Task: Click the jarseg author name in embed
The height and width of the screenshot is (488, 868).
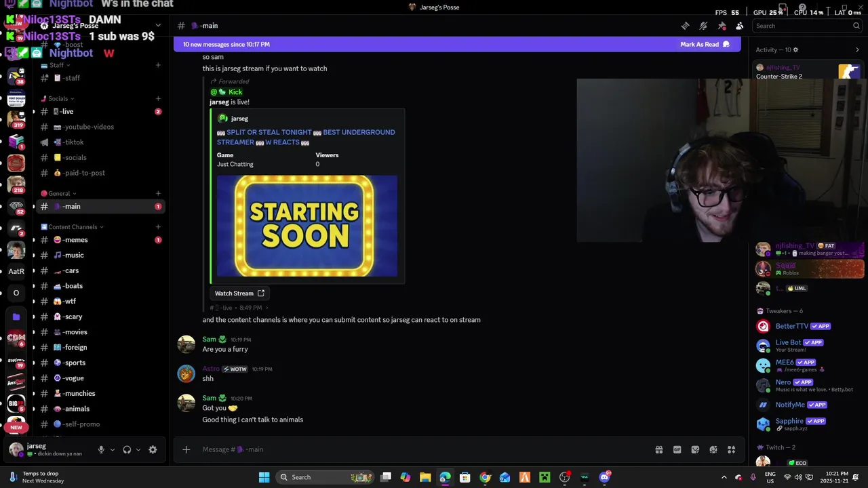Action: 239,119
